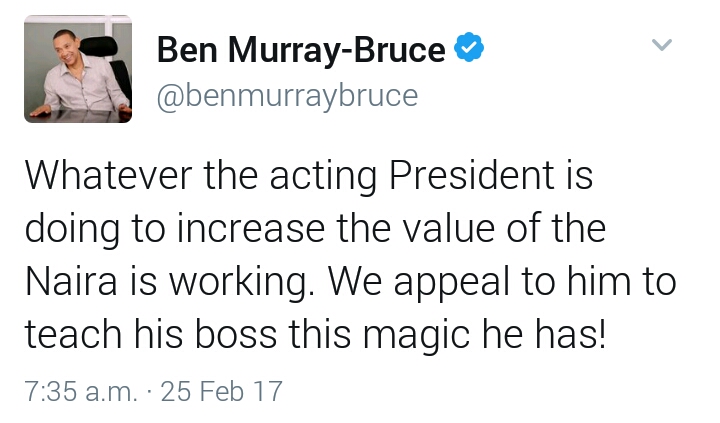Open Ben Murray-Bruce's profile picture

78,73
